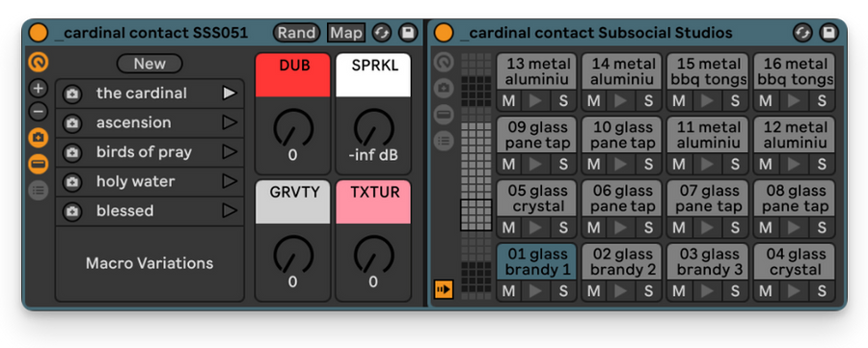Toggle Show/Hide Devices icon in drum rack
The width and height of the screenshot is (868, 348).
click(444, 141)
